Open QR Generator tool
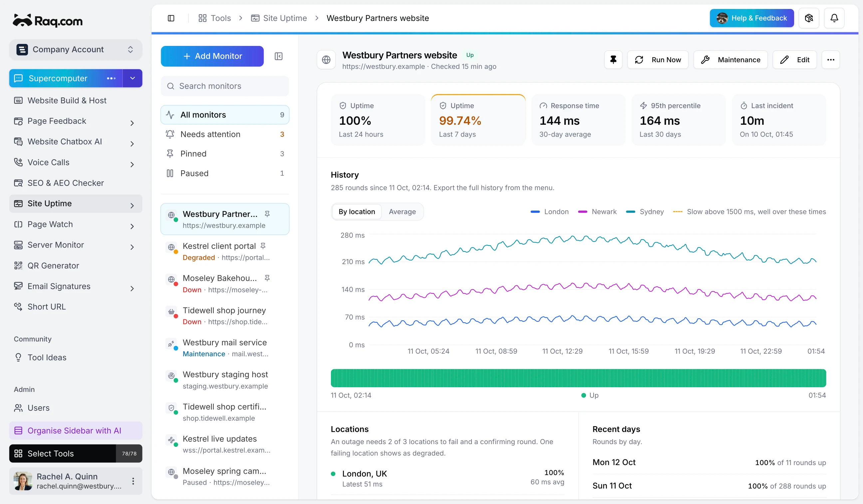Viewport: 863px width, 504px height. point(75,265)
